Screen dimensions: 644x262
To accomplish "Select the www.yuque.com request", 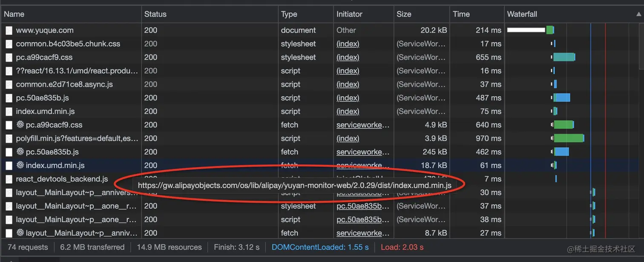I will (x=45, y=30).
